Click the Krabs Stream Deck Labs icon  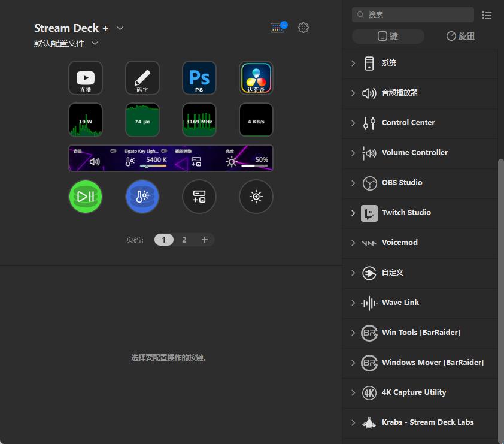pyautogui.click(x=369, y=423)
